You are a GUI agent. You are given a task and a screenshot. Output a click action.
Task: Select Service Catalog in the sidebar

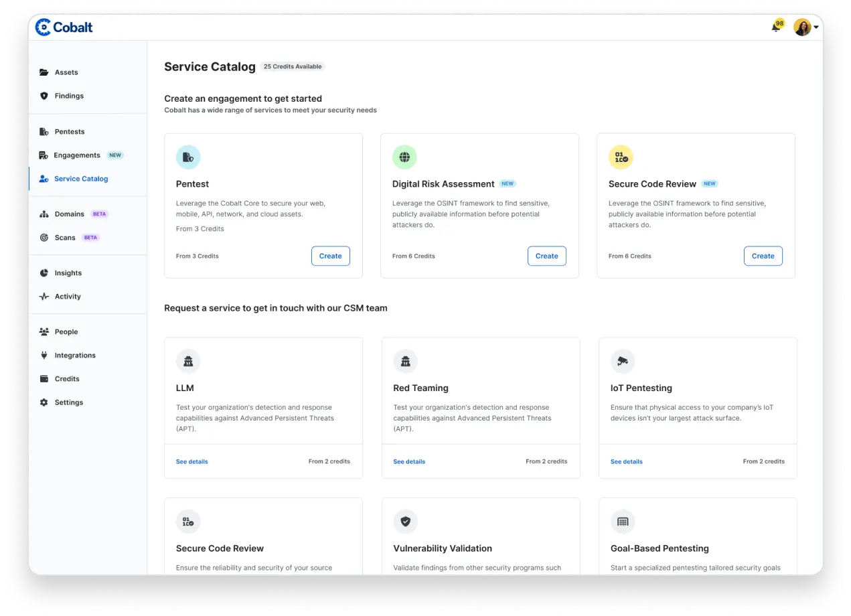point(80,179)
